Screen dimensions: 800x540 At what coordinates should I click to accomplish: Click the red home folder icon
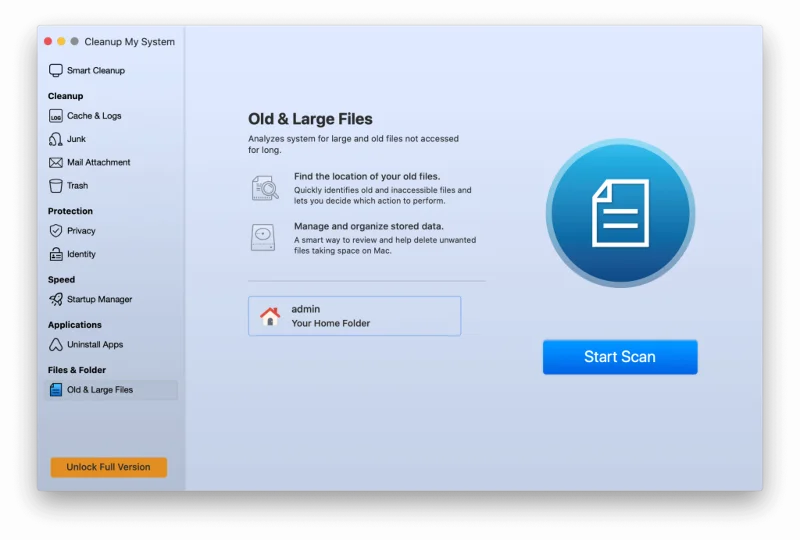270,316
